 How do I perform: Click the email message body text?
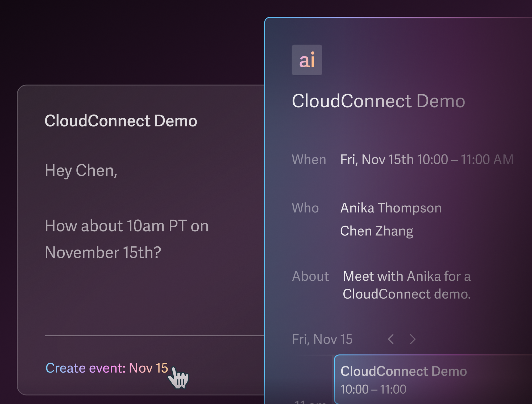[x=127, y=239]
